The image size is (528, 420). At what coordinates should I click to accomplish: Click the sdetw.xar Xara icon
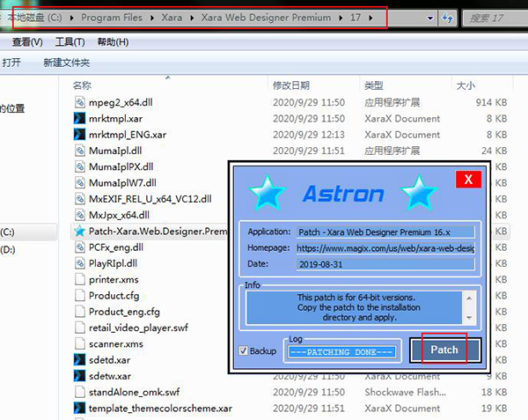click(x=79, y=376)
